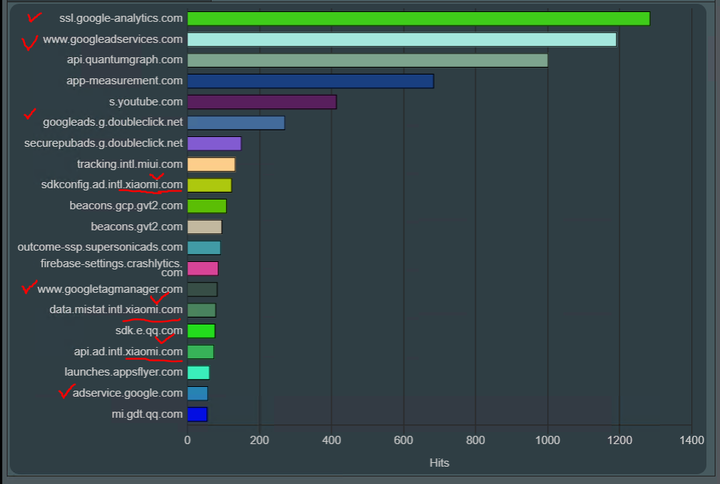This screenshot has height=484, width=720.
Task: Select the securepubads.g.doubleclick.net violet bar
Action: click(214, 143)
